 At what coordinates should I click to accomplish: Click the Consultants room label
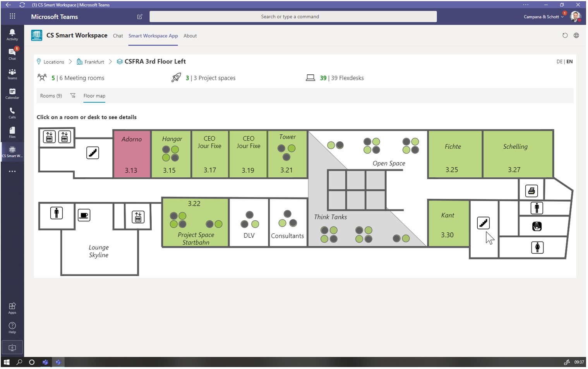click(x=287, y=236)
